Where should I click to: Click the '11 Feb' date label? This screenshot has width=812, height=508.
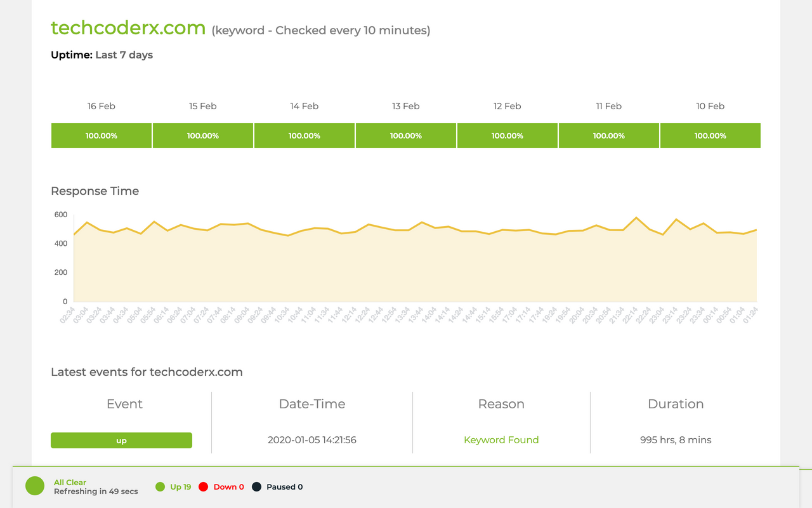[x=609, y=106]
